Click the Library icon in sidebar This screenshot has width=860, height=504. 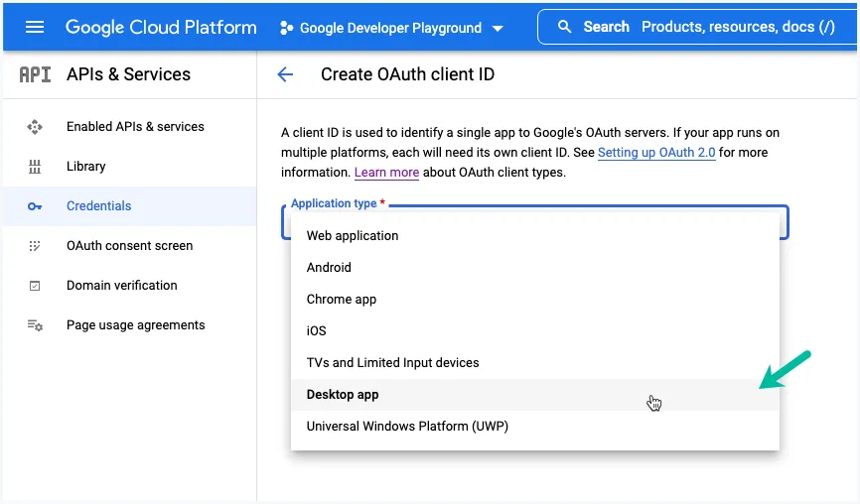click(35, 167)
